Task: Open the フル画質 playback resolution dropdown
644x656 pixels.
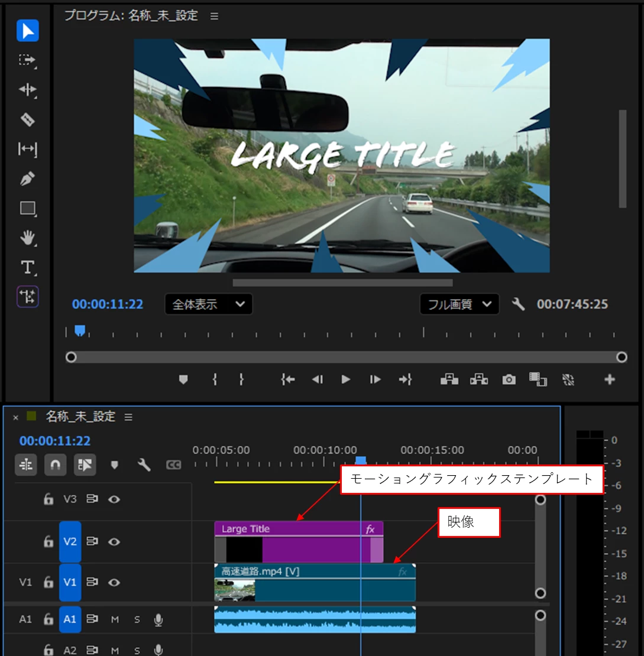Action: coord(459,304)
